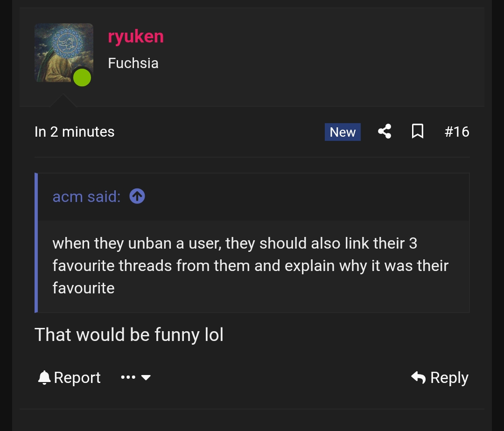
Task: Click the jump-to-quoted-post arrow icon
Action: (137, 196)
